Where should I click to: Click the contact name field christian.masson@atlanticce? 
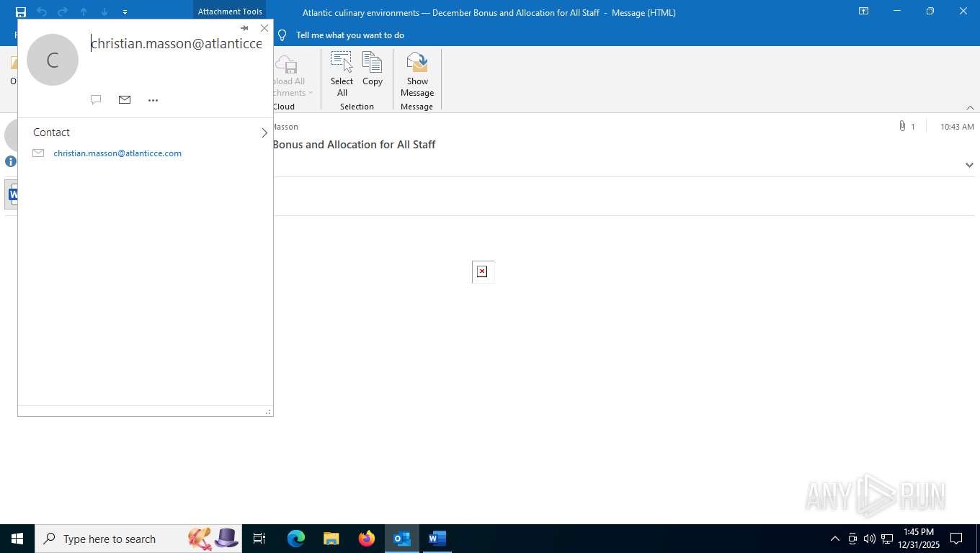click(x=177, y=43)
